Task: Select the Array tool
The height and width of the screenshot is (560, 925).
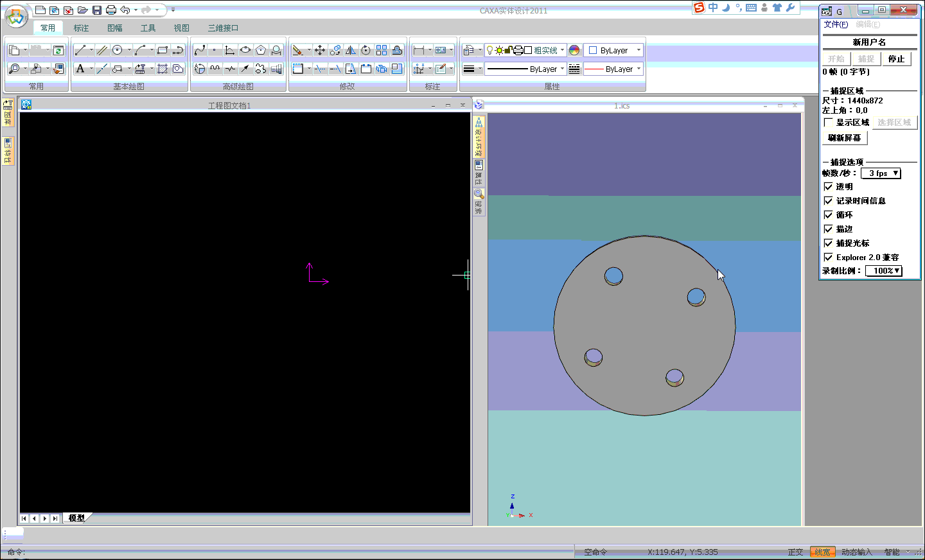Action: pos(382,50)
